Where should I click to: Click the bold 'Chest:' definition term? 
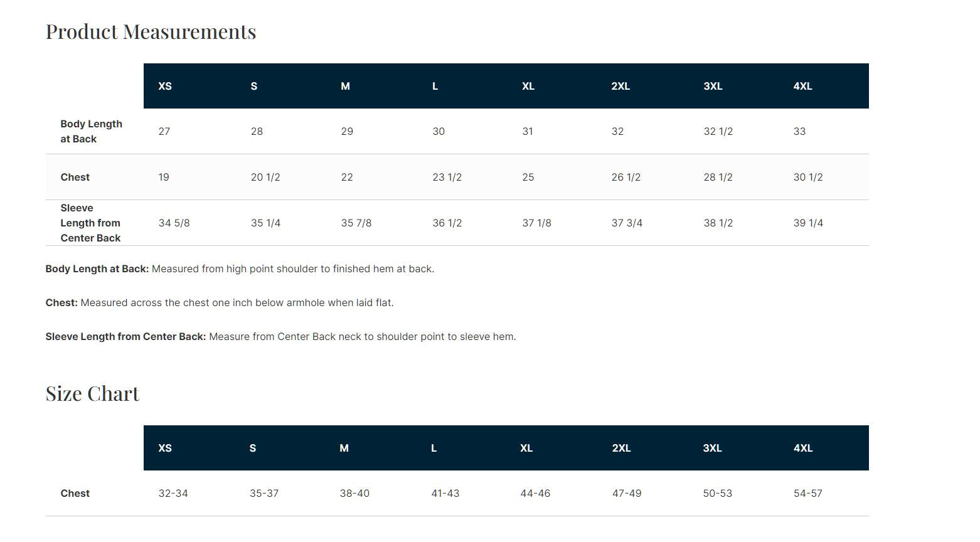click(61, 302)
